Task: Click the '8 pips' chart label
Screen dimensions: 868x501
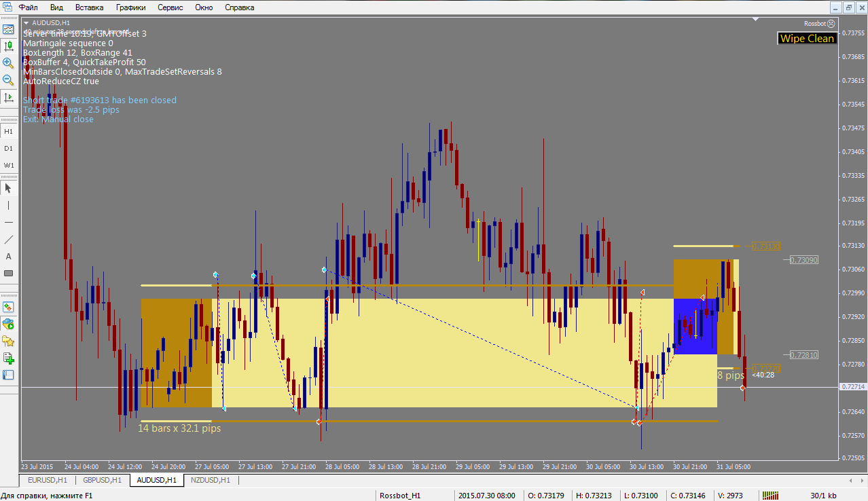Action: [x=731, y=375]
